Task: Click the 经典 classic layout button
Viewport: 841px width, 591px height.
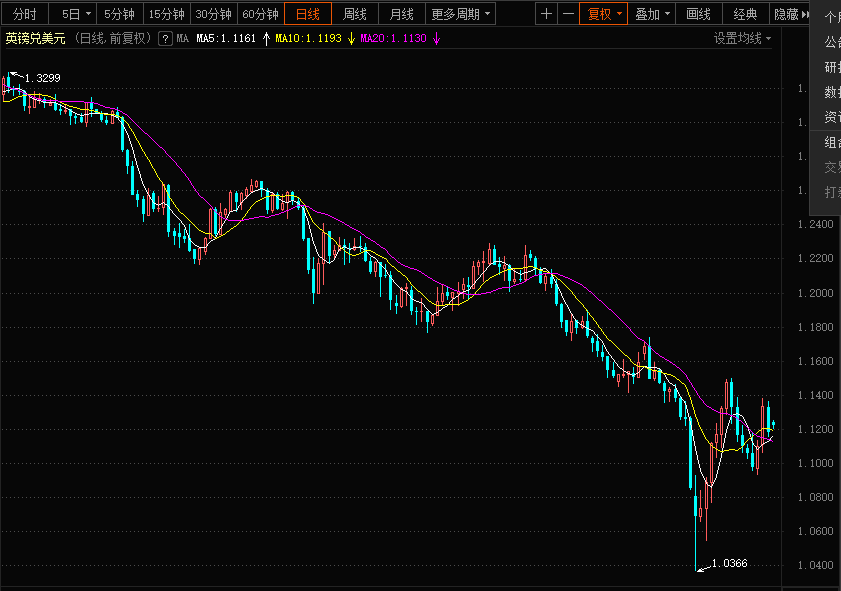Action: [x=746, y=14]
